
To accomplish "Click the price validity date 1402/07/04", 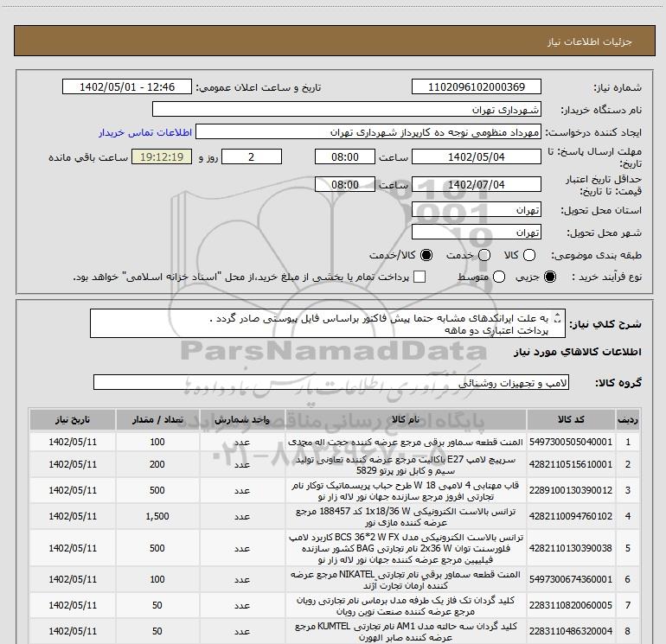I will (476, 184).
